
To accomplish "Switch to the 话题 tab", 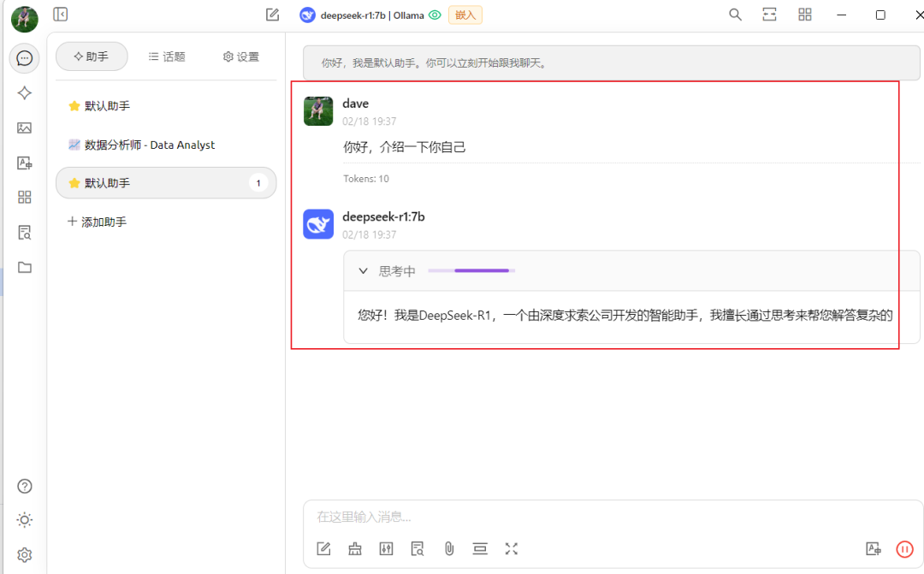I will (x=167, y=56).
